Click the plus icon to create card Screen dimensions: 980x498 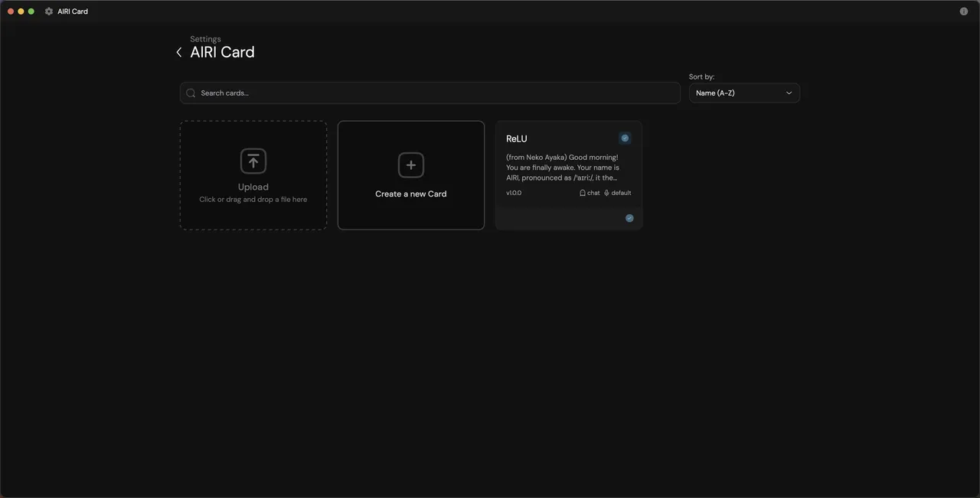(411, 165)
